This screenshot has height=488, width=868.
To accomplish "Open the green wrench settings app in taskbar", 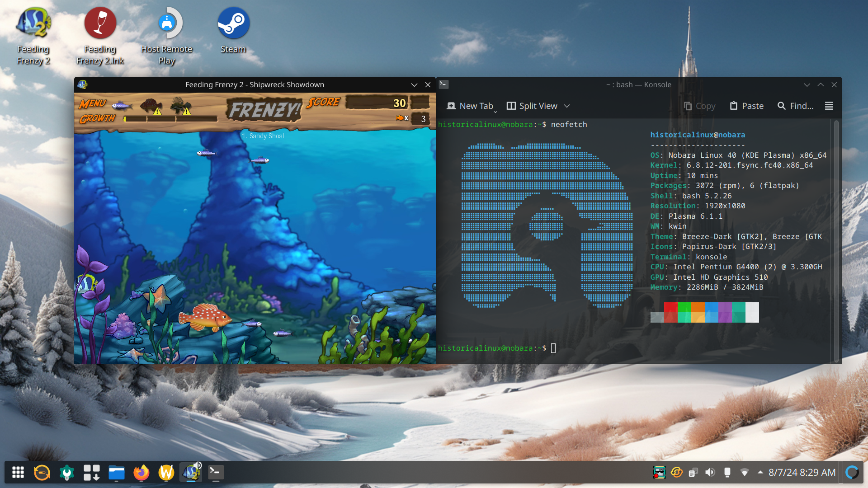I will [x=67, y=472].
